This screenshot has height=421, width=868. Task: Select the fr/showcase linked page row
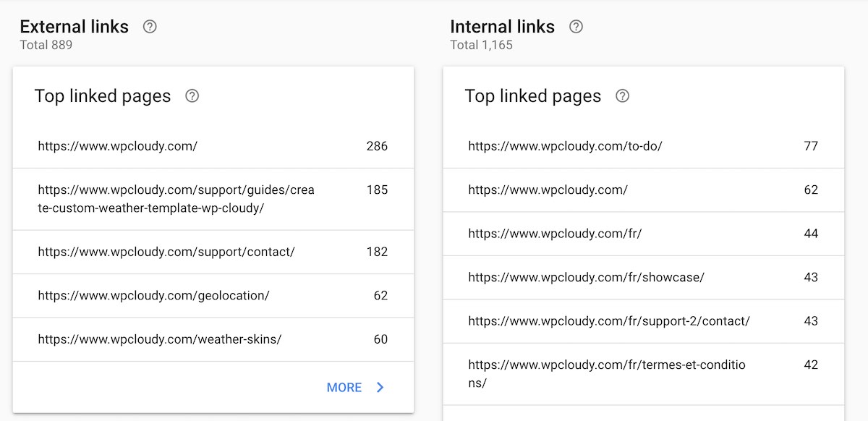(x=644, y=277)
